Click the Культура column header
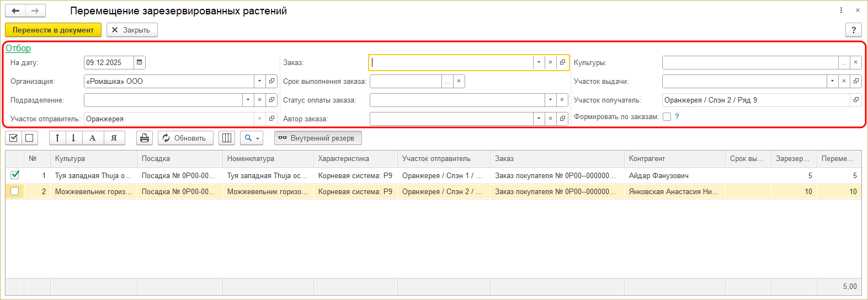 click(70, 158)
